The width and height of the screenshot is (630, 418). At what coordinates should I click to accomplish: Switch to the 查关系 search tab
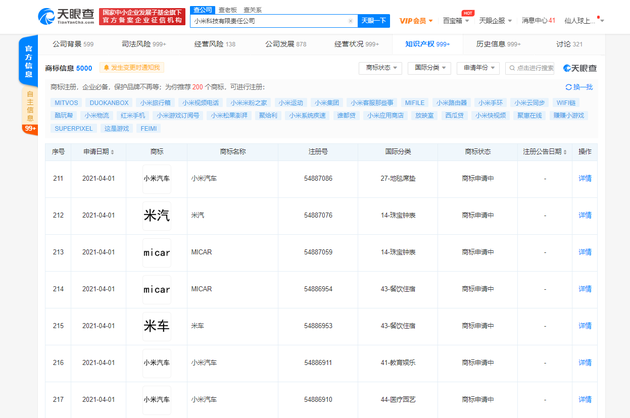252,10
